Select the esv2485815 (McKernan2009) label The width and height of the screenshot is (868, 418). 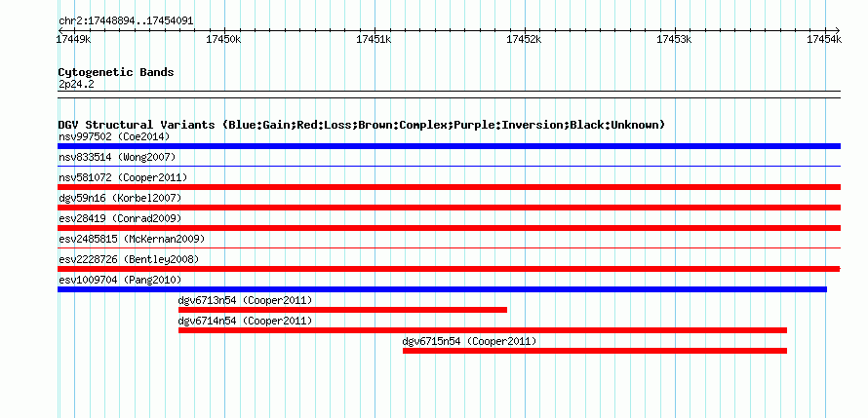click(x=132, y=239)
